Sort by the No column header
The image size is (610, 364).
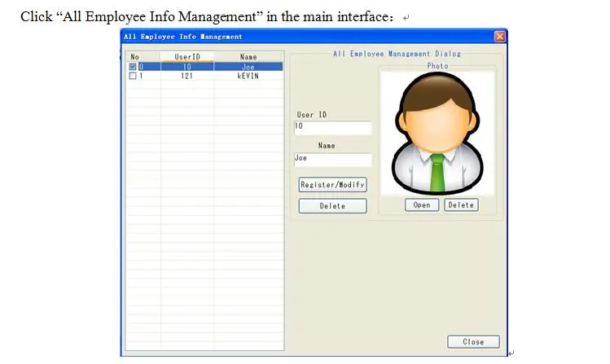click(143, 57)
